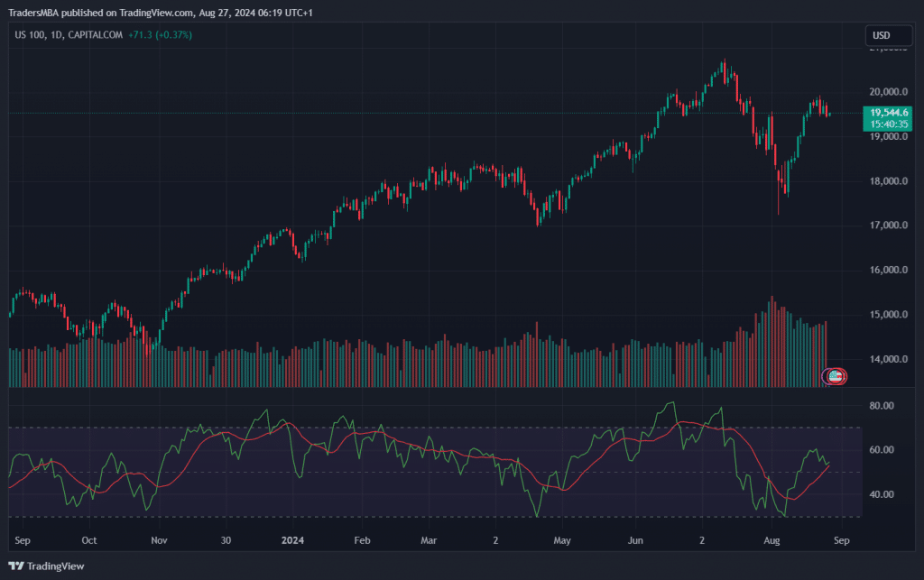Click the Feb label on the time axis
The height and width of the screenshot is (580, 924).
[x=362, y=541]
